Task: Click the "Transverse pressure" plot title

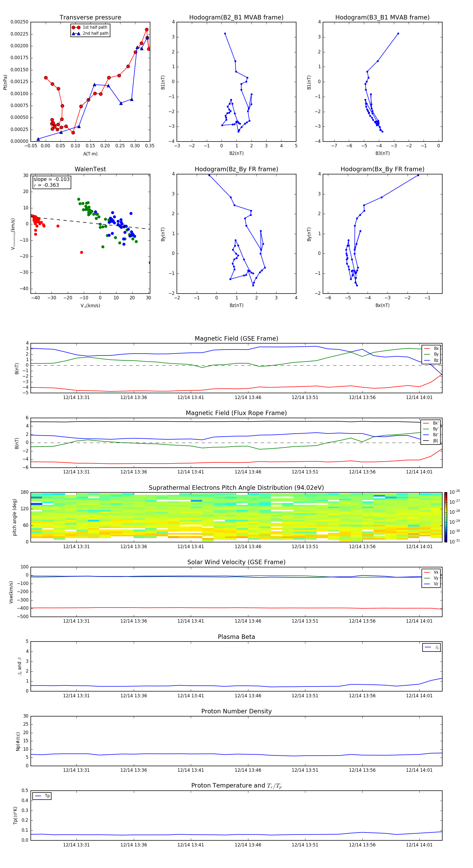Action: pos(90,18)
